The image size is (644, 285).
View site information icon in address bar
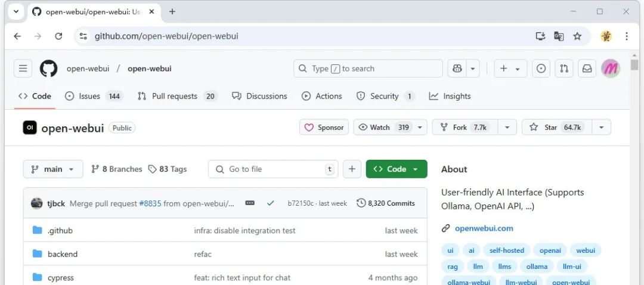point(83,36)
